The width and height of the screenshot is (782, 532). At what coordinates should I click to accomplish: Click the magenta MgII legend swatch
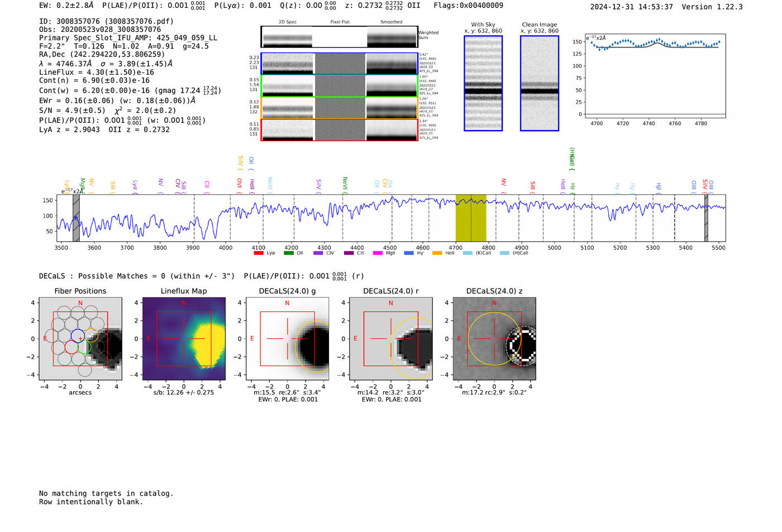coord(378,253)
